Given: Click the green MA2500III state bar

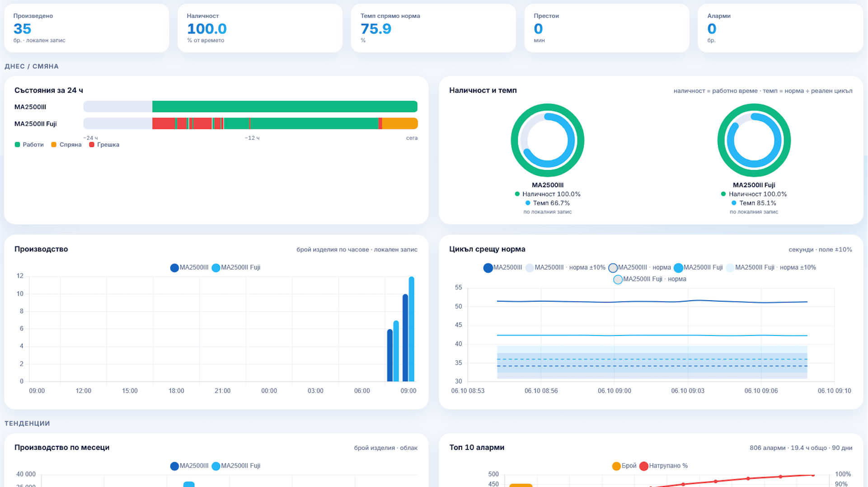Looking at the screenshot, I should point(285,107).
